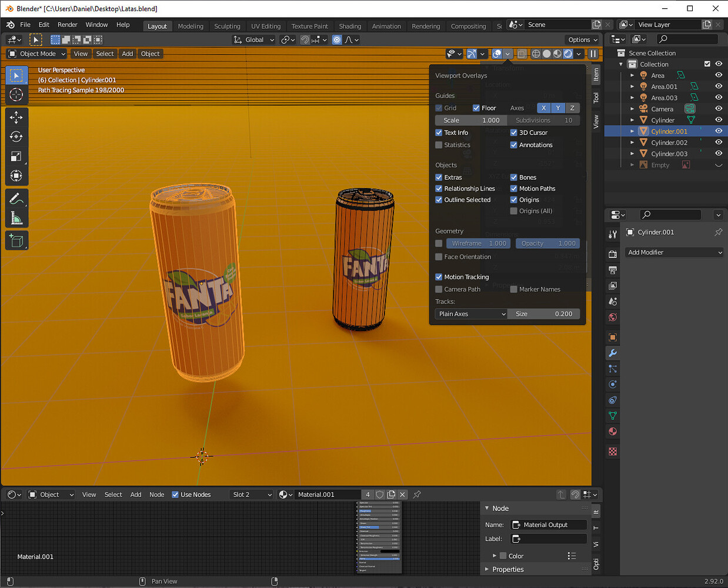This screenshot has height=588, width=728.
Task: Switch to wireframe viewport shading
Action: [x=536, y=54]
